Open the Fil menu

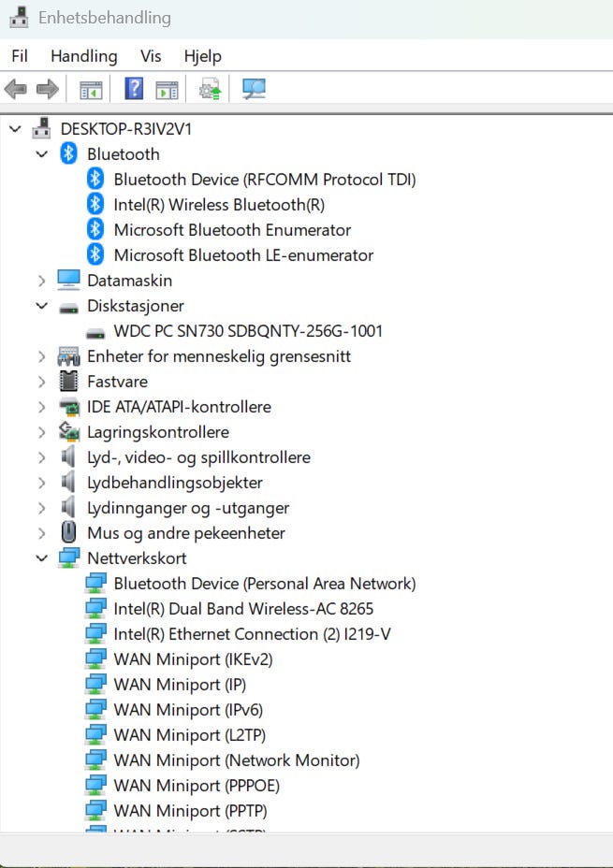pyautogui.click(x=20, y=56)
